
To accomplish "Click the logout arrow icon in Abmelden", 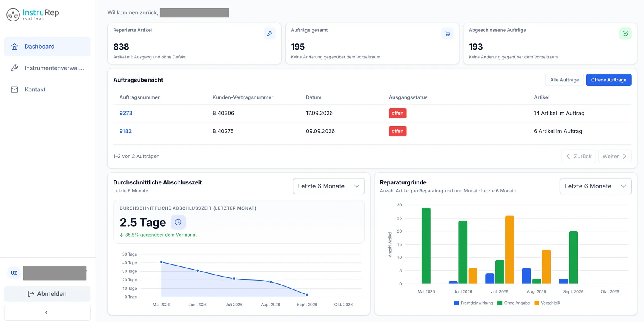I will 31,294.
